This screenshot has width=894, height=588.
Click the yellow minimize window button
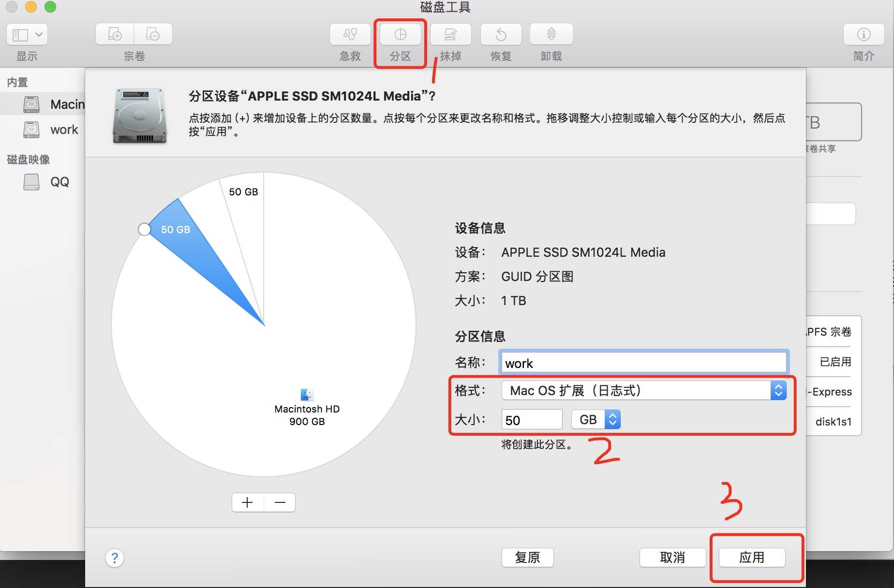pyautogui.click(x=31, y=7)
